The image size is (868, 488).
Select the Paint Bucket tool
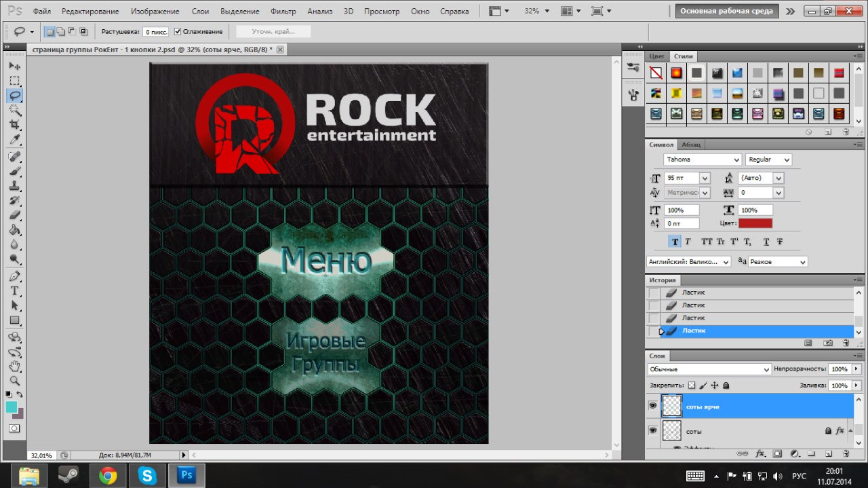click(x=14, y=230)
